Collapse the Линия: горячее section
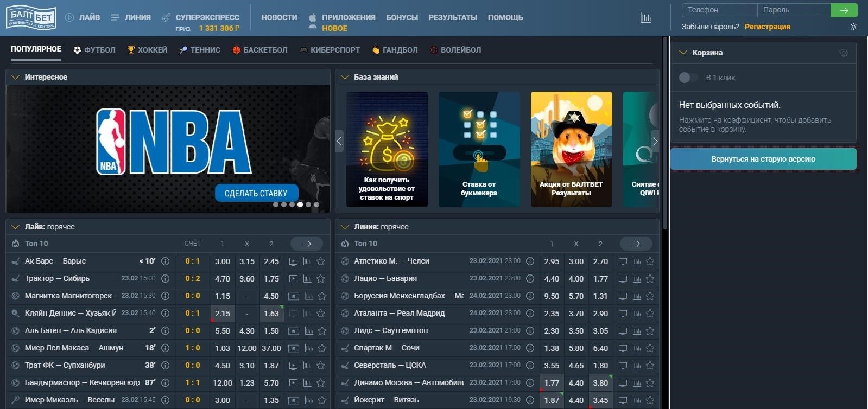Screen dimensions: 868x409 [344, 227]
